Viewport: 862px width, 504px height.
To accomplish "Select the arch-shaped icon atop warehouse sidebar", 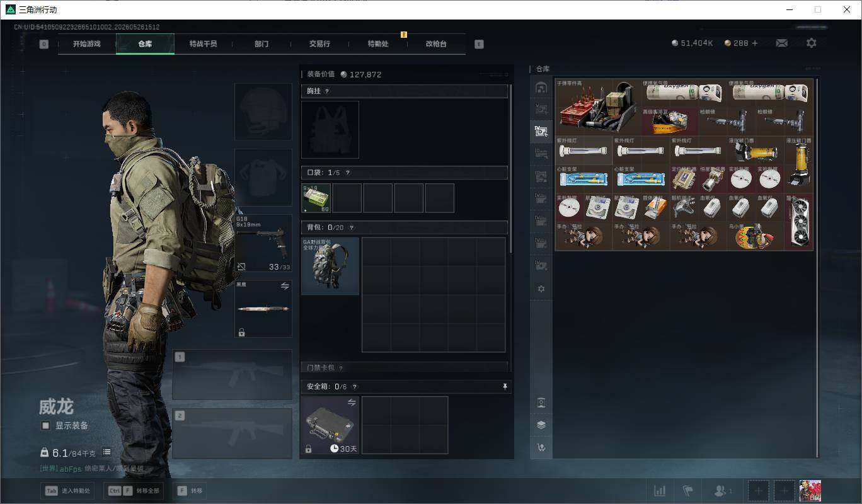I will pyautogui.click(x=541, y=88).
